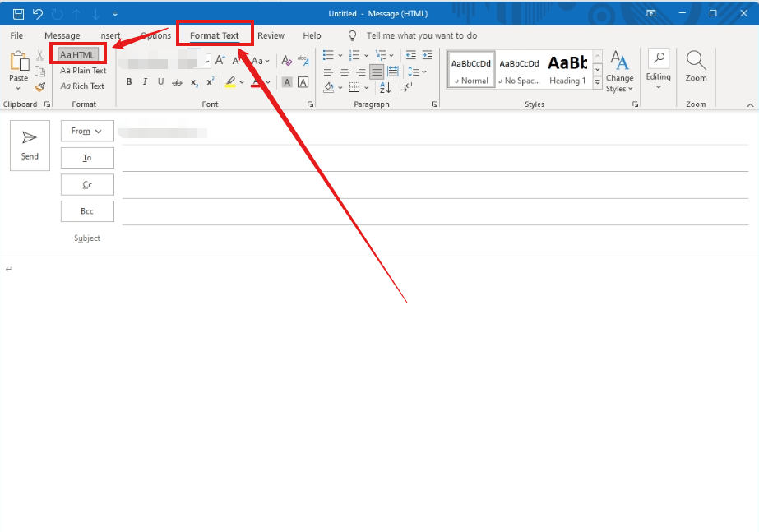Viewport: 759px width, 532px height.
Task: Open the Clipboard pane launcher
Action: tap(47, 104)
